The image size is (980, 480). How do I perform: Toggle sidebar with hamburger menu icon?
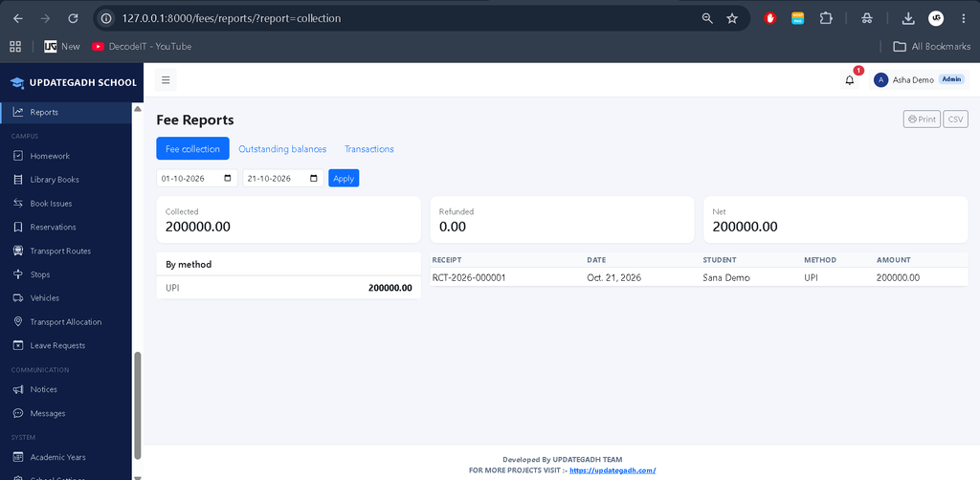(x=166, y=80)
